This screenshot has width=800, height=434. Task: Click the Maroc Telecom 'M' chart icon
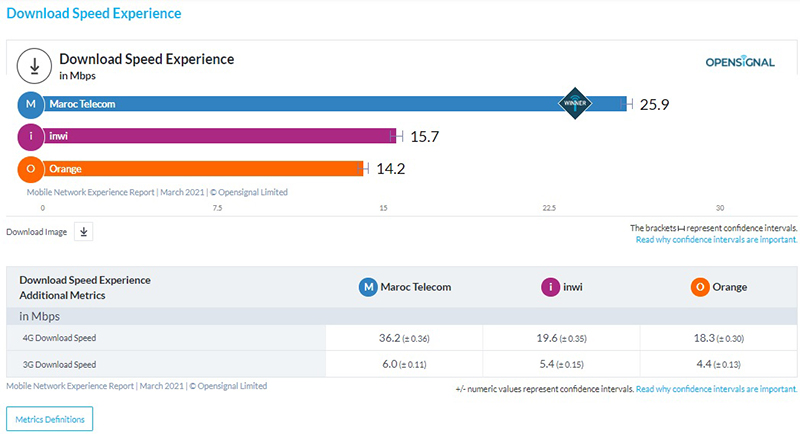(x=31, y=103)
